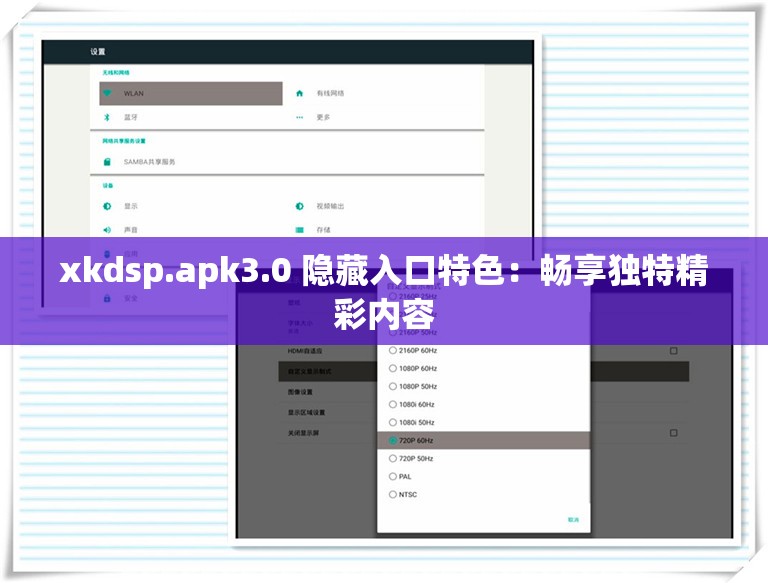Screen dimensions: 768x583
Task: Click the SAMBA共享服务 storage-card icon
Action: pyautogui.click(x=107, y=162)
